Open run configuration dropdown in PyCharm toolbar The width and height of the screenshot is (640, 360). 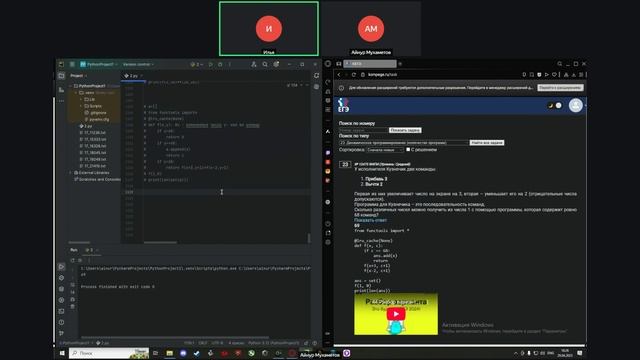click(x=197, y=64)
